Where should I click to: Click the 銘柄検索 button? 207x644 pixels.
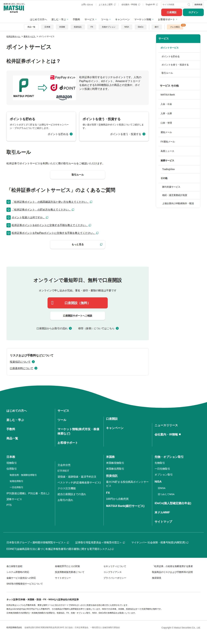(199, 5)
